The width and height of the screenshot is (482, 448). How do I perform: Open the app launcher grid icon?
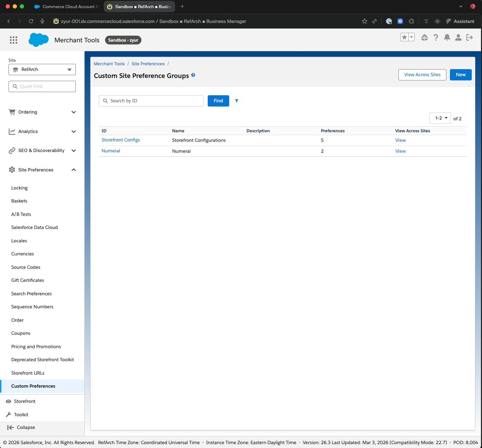13,40
